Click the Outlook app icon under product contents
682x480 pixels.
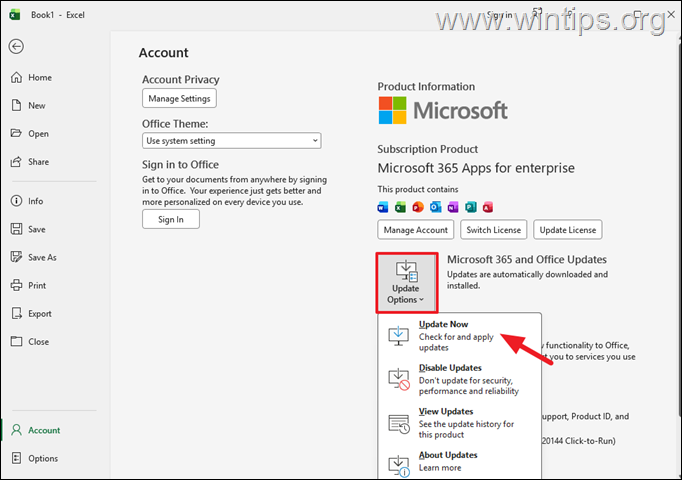coord(435,207)
